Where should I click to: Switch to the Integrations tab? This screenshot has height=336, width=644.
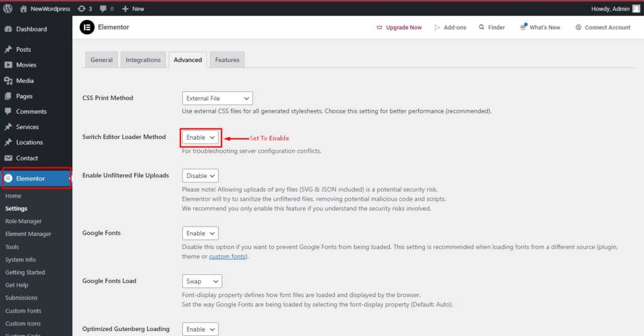pos(143,60)
